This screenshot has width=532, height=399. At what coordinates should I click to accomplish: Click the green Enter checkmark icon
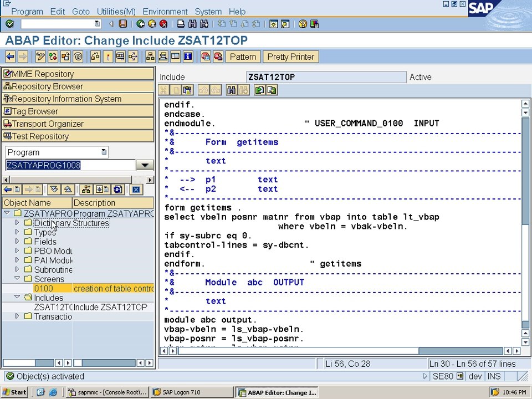[10, 24]
